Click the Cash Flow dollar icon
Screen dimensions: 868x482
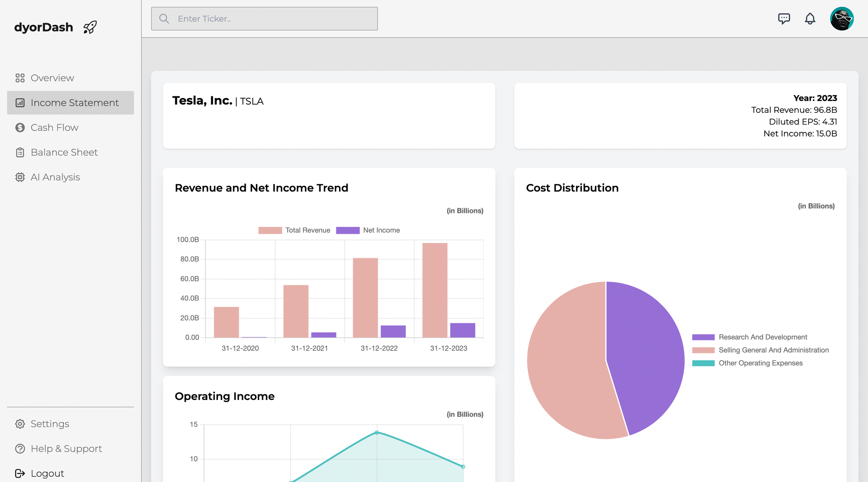(x=20, y=128)
